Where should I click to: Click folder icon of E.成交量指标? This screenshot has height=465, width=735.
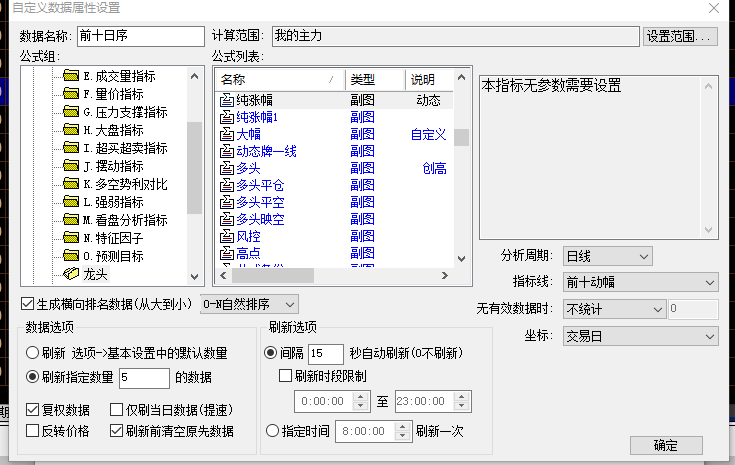[x=71, y=75]
